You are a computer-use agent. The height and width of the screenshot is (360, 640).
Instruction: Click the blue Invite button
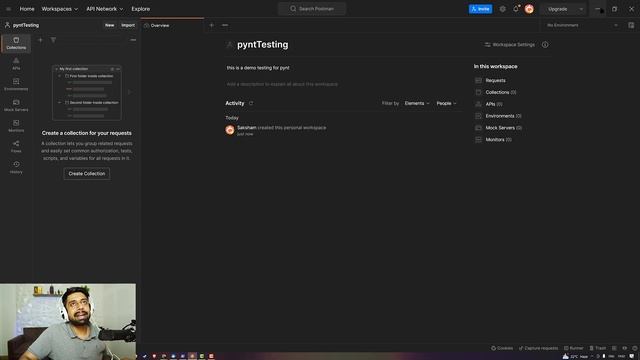pyautogui.click(x=480, y=9)
